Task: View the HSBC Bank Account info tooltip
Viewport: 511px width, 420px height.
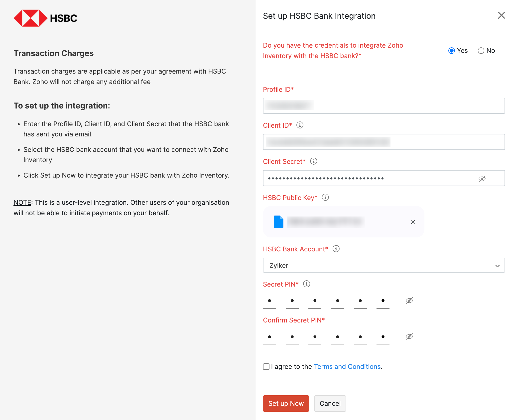Action: (x=336, y=249)
